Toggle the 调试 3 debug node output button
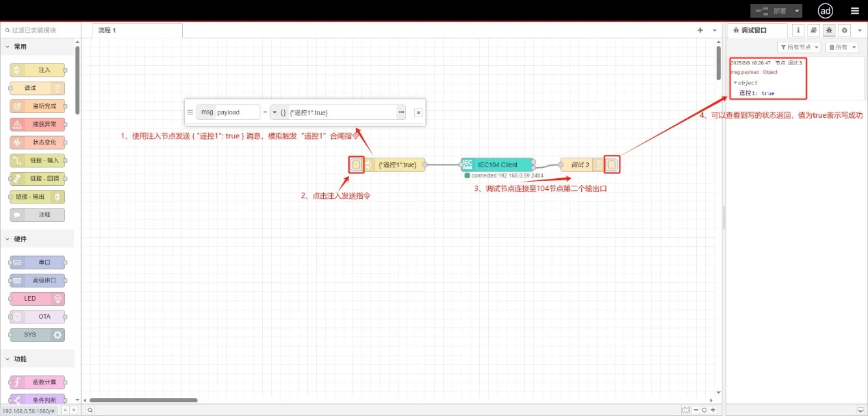 [x=611, y=164]
